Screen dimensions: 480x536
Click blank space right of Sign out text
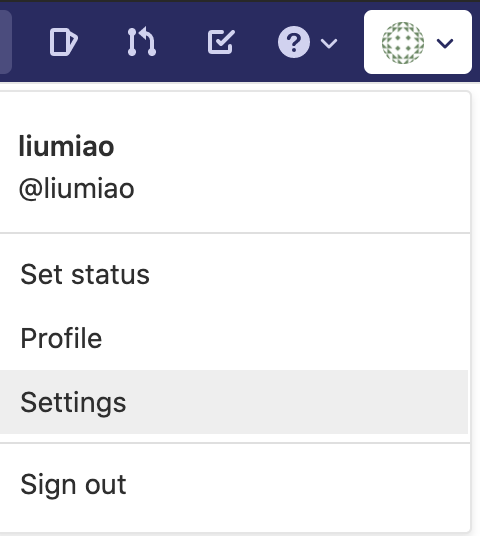(297, 484)
